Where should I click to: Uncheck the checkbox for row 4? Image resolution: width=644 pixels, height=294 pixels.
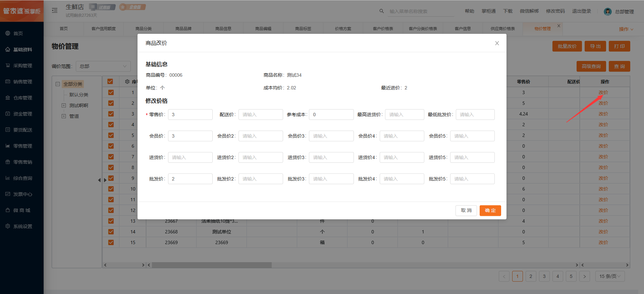click(111, 125)
